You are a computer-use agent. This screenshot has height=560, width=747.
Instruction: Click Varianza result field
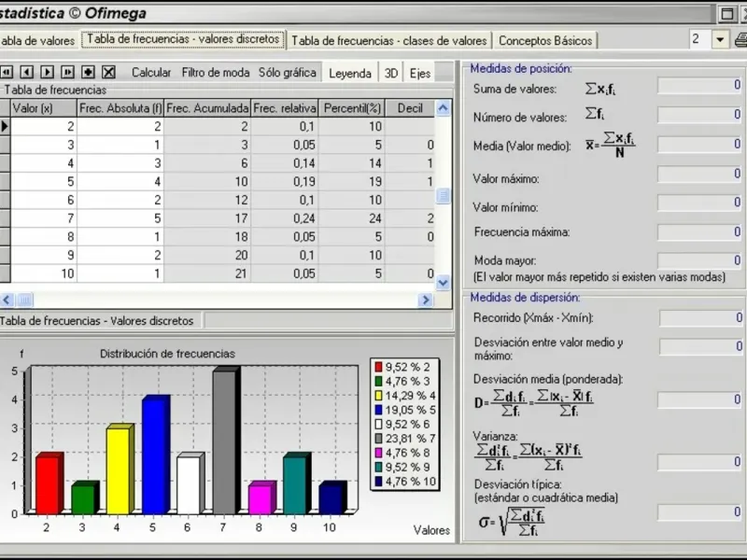[x=699, y=462]
